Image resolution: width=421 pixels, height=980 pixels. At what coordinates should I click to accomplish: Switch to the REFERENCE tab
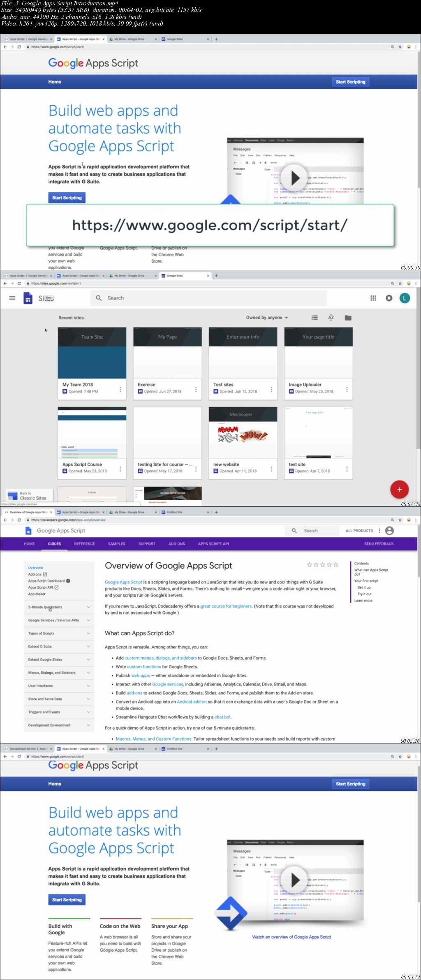pyautogui.click(x=84, y=544)
